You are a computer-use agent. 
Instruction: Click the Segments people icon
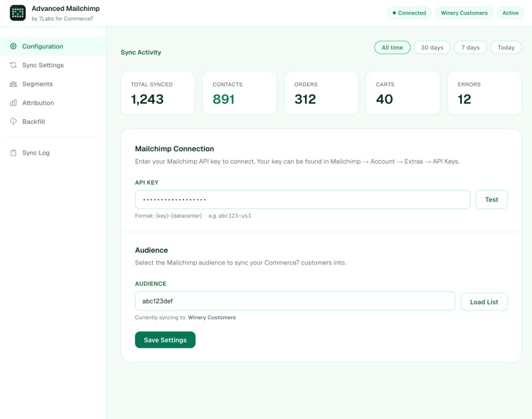point(13,84)
